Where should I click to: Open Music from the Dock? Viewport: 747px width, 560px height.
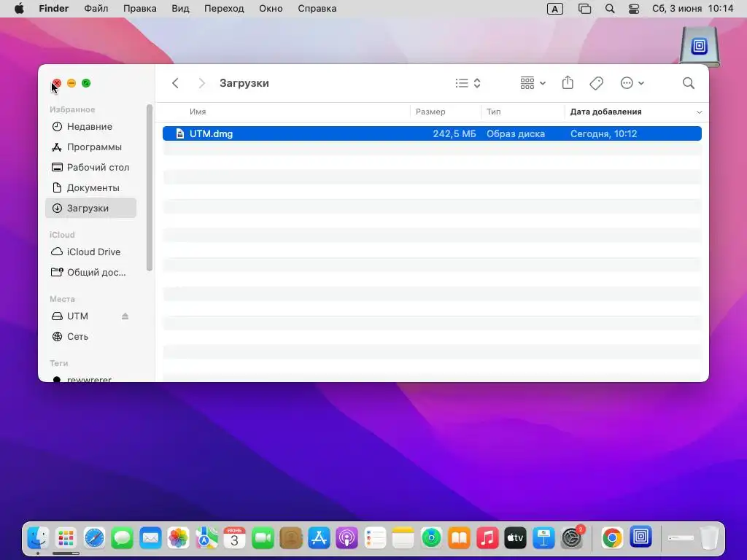point(487,539)
